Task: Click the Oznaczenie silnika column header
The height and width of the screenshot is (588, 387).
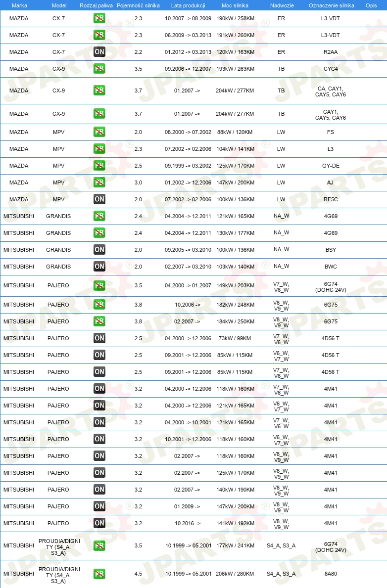Action: (332, 5)
